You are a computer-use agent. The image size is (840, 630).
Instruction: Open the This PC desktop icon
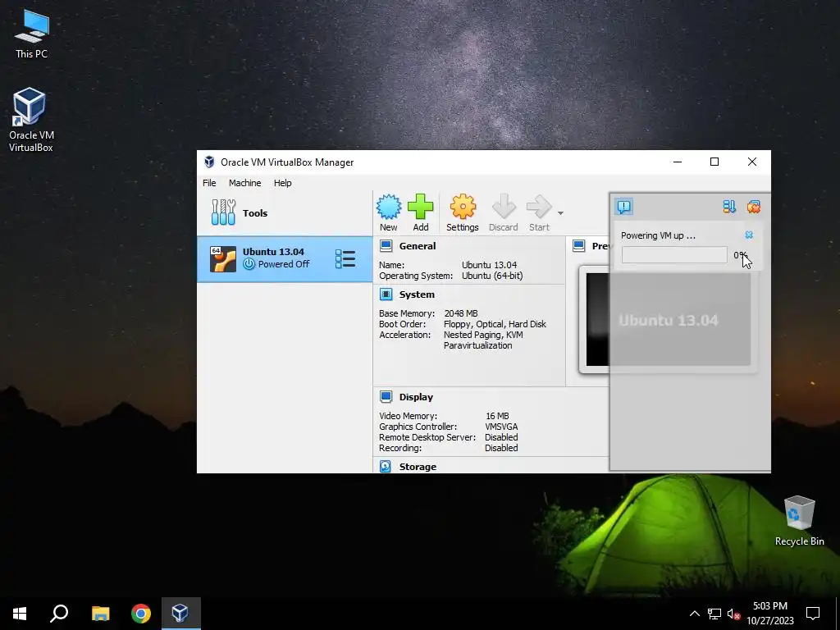32,34
